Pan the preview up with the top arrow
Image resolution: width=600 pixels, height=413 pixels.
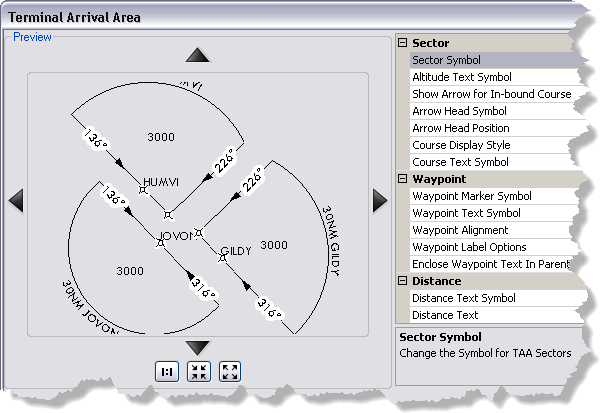(198, 55)
